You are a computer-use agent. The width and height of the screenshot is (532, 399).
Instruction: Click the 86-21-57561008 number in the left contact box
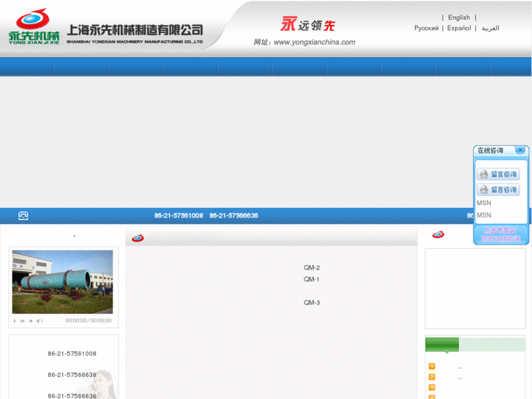tap(72, 354)
